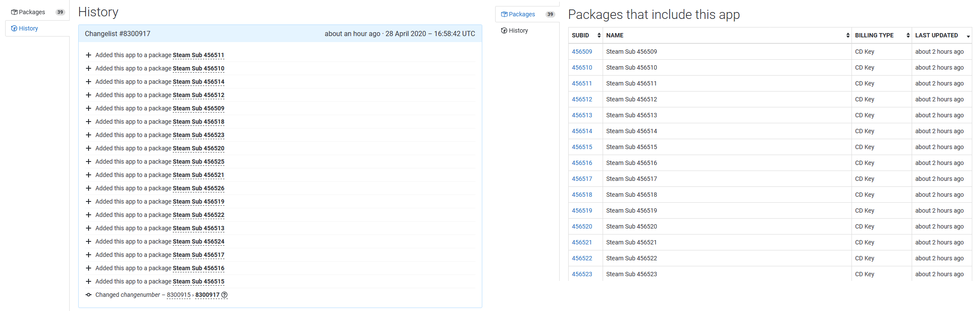Click the plus icon for Steam Sub 456518 entry

(x=89, y=122)
